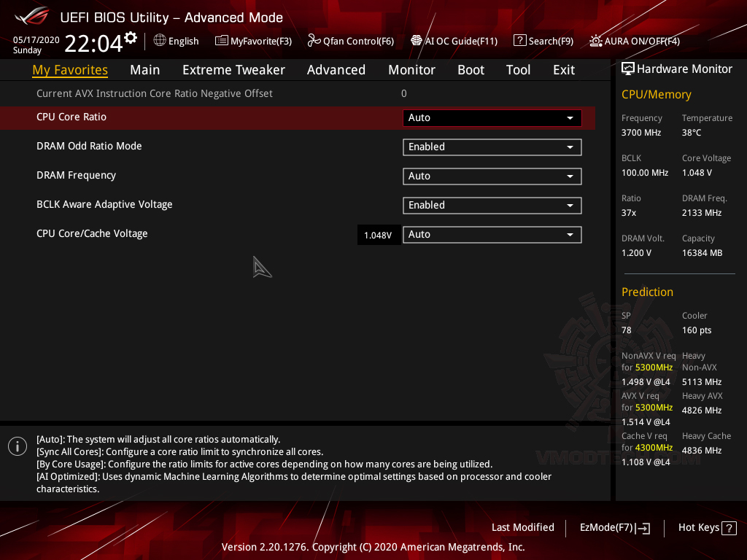747x560 pixels.
Task: Click the Hardware Monitor panel icon
Action: 628,68
